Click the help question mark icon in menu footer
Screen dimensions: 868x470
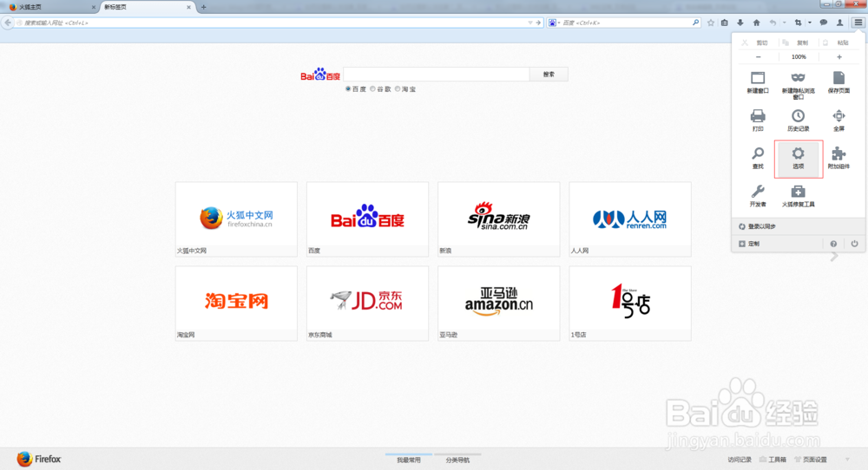pos(833,244)
